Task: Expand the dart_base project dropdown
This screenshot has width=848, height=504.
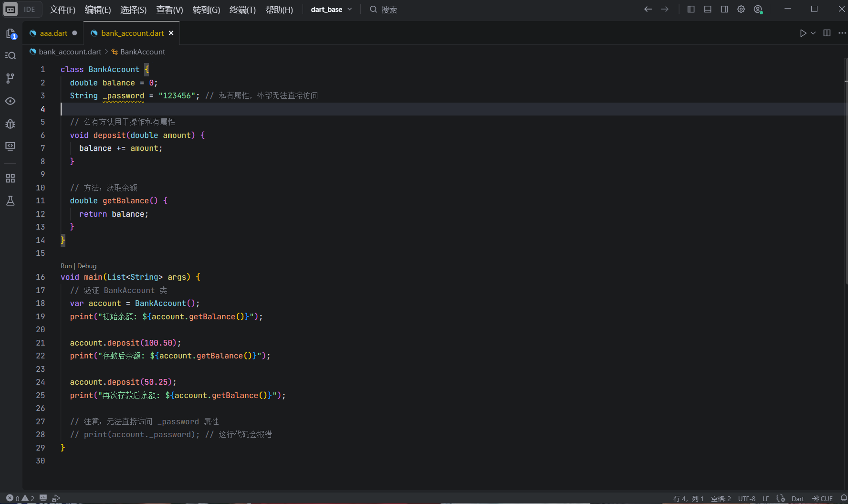Action: [331, 10]
